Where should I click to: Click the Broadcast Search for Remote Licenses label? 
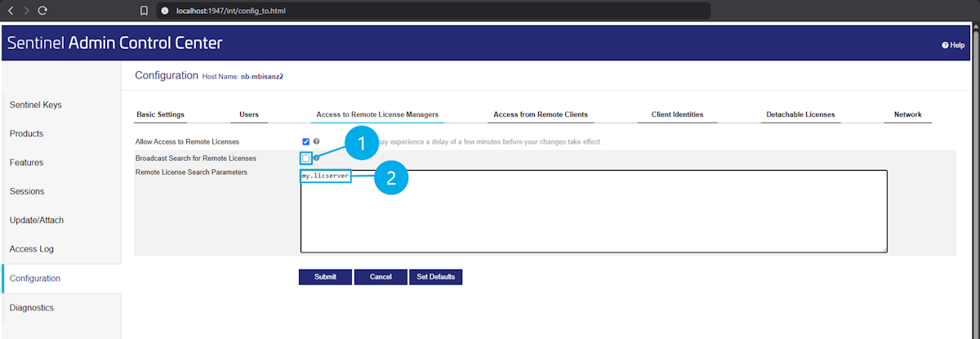pos(196,158)
